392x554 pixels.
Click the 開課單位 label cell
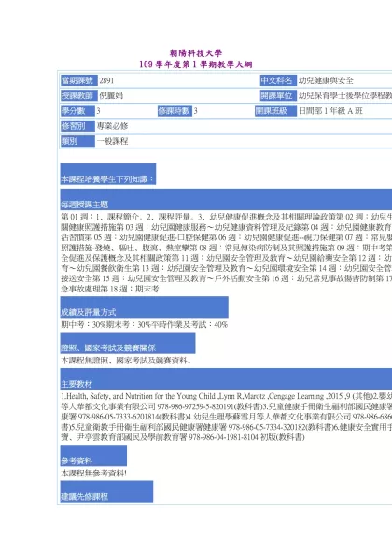click(x=278, y=95)
